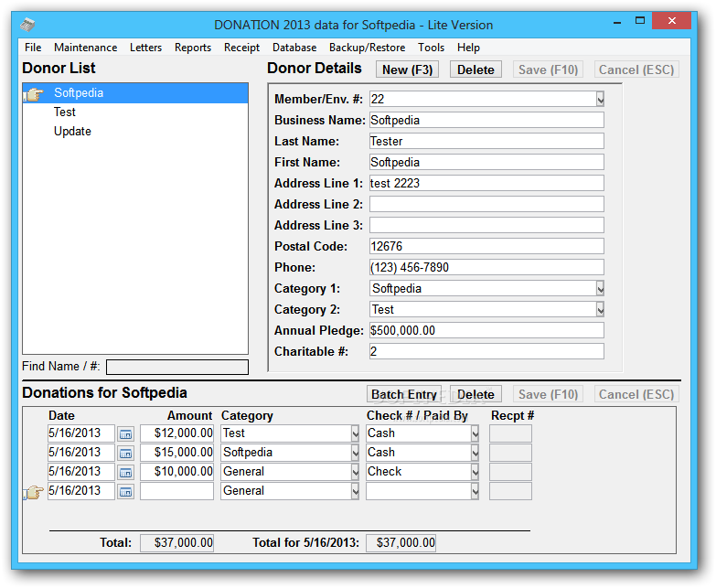
Task: Click empty amount field in last donation row
Action: tap(176, 491)
